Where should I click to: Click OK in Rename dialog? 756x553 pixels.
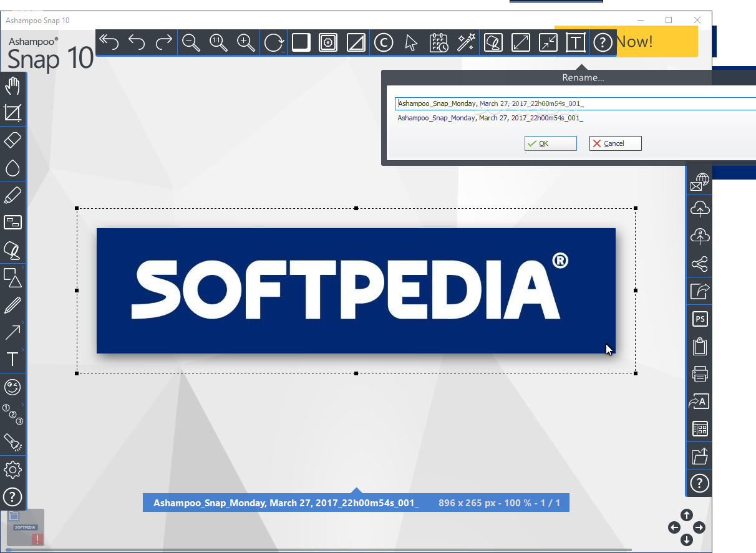(x=551, y=143)
